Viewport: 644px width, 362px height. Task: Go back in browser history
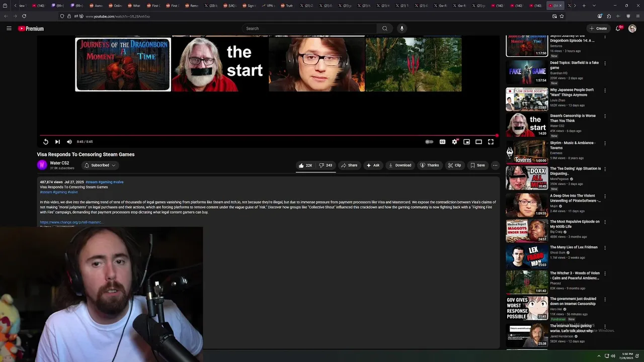coord(6,16)
